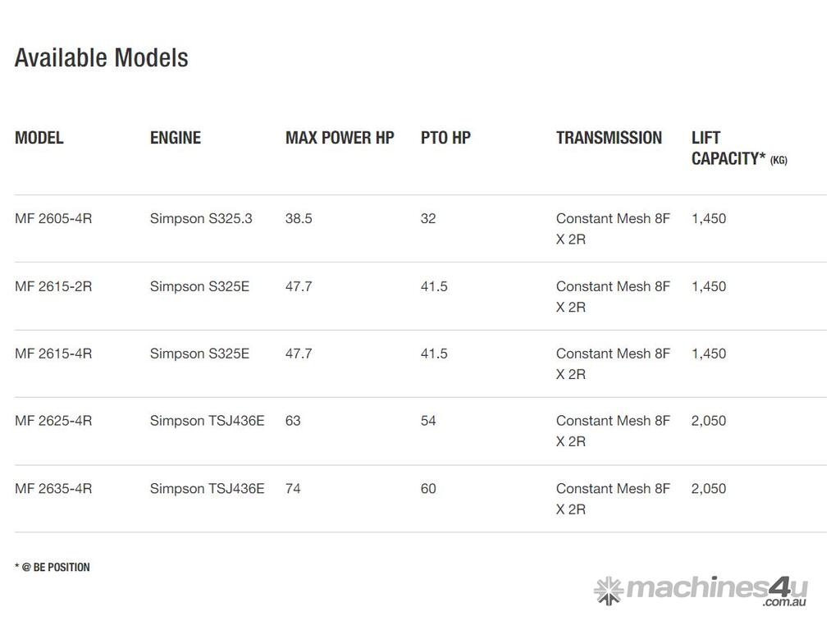The image size is (840, 630).
Task: Click the 74 max power value
Action: click(293, 489)
